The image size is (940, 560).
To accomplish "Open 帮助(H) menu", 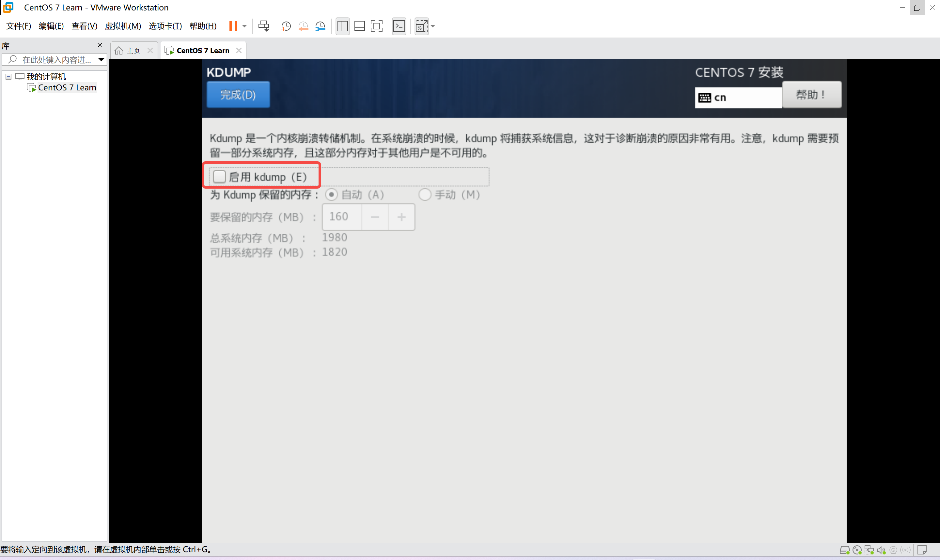I will pyautogui.click(x=203, y=26).
